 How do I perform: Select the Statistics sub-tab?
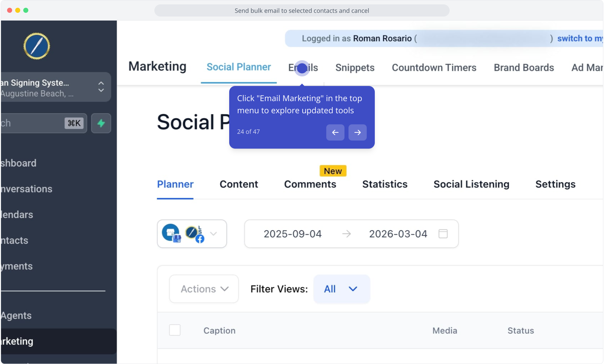(x=385, y=184)
